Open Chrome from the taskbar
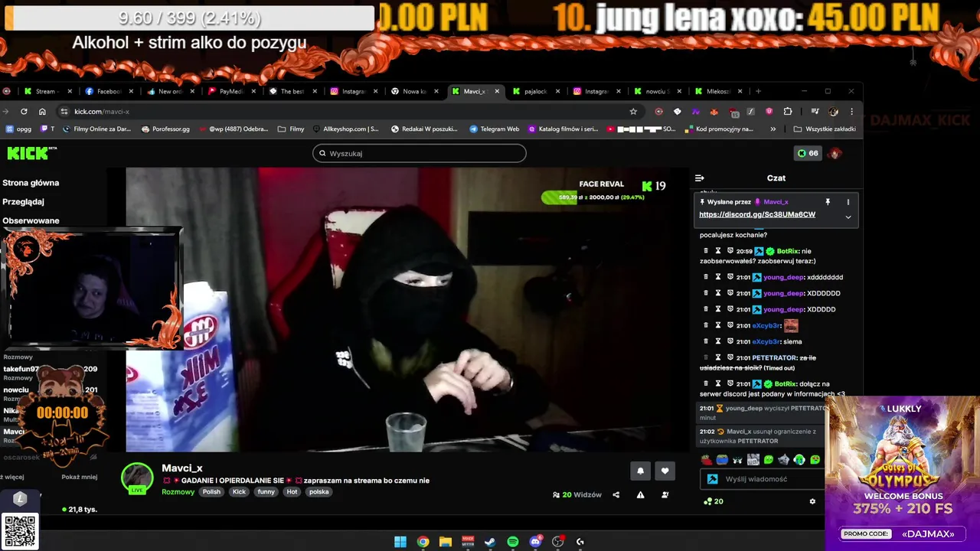The width and height of the screenshot is (980, 551). point(423,542)
